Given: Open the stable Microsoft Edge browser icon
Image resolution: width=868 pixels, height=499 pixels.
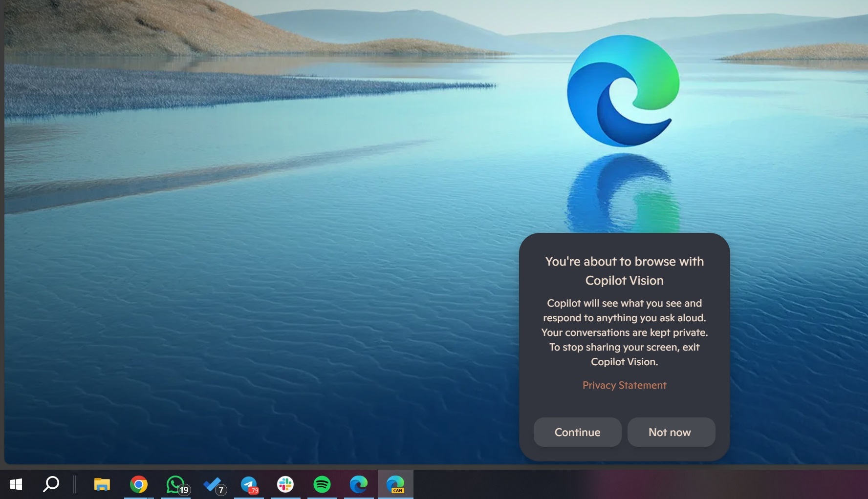Looking at the screenshot, I should tap(359, 485).
